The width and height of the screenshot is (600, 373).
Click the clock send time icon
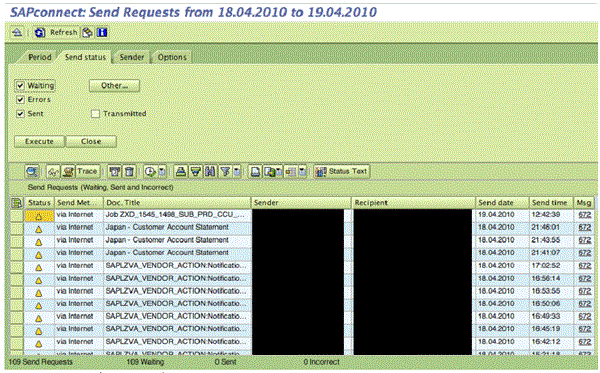click(150, 172)
